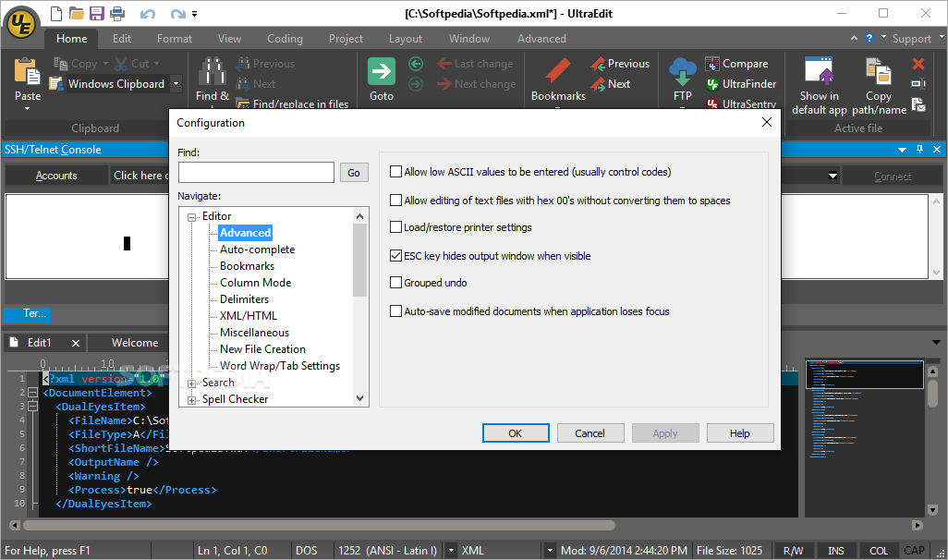The image size is (948, 560).
Task: Select Column Mode in Navigate tree
Action: (256, 283)
